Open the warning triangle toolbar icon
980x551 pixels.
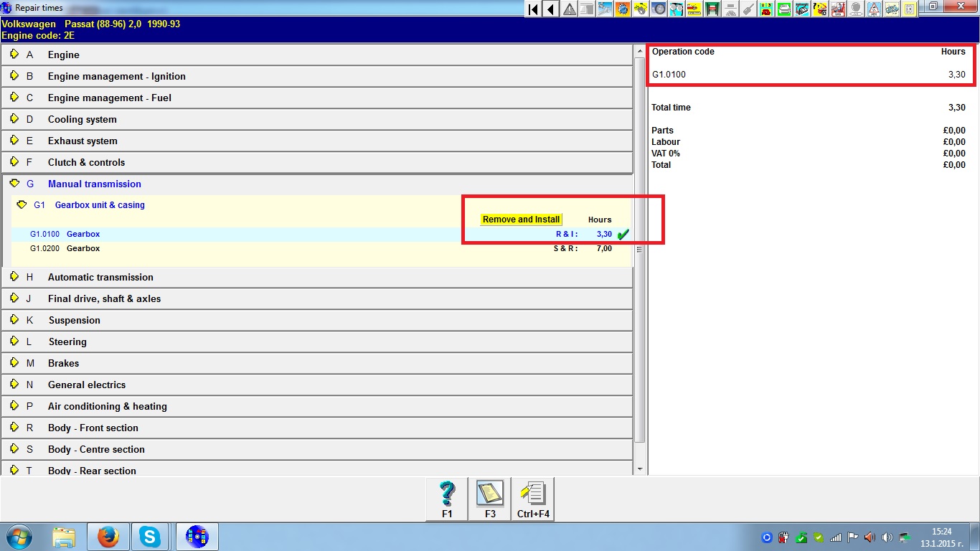pos(570,9)
